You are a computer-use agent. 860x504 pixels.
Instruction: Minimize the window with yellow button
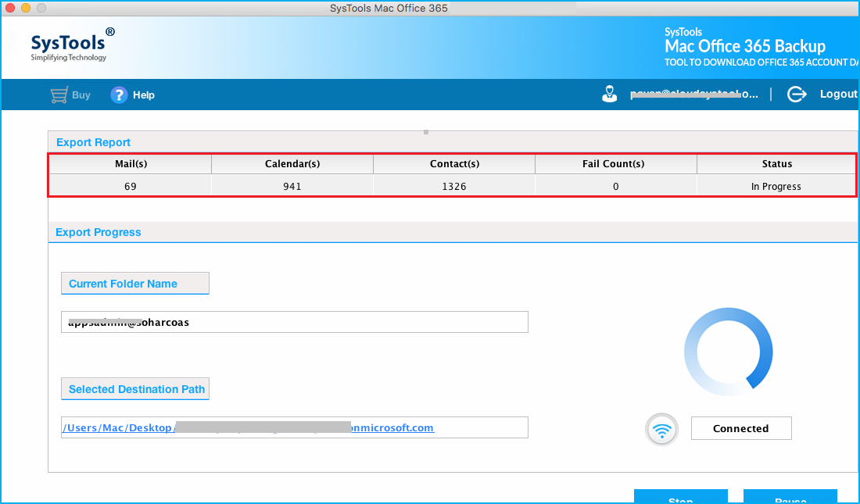pos(26,8)
